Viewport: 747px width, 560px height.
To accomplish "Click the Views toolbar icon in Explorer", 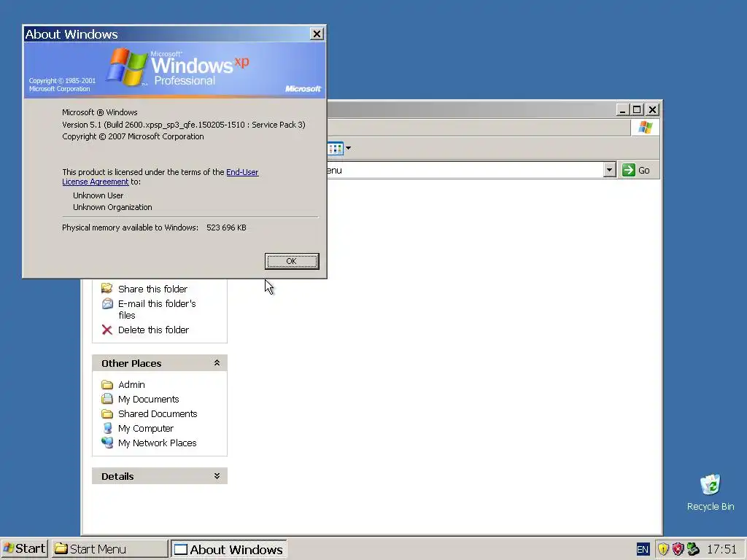I will pyautogui.click(x=336, y=149).
